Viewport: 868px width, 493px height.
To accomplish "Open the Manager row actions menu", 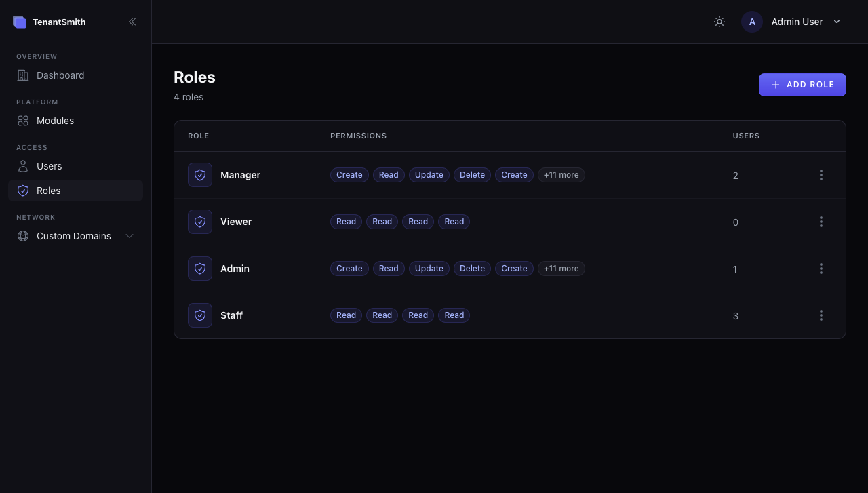I will tap(821, 175).
